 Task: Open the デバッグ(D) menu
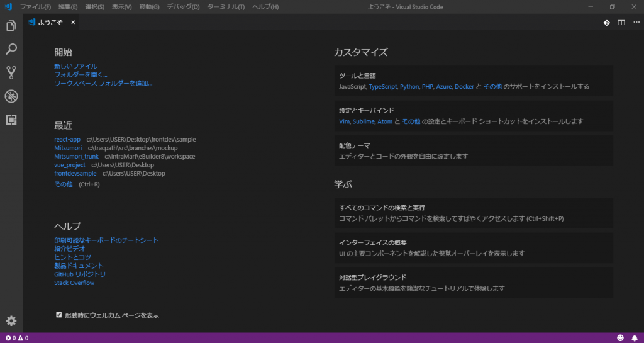(183, 7)
